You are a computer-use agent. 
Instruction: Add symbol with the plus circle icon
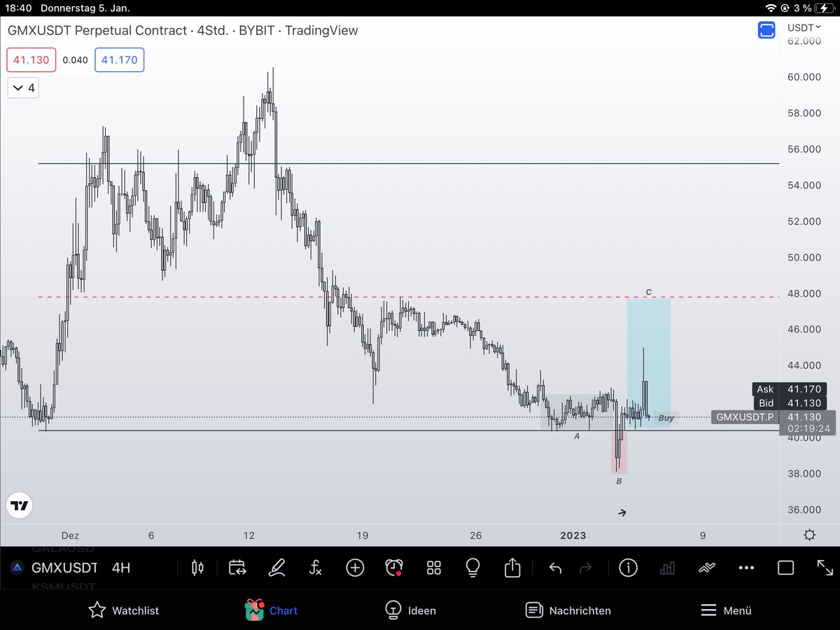[355, 568]
